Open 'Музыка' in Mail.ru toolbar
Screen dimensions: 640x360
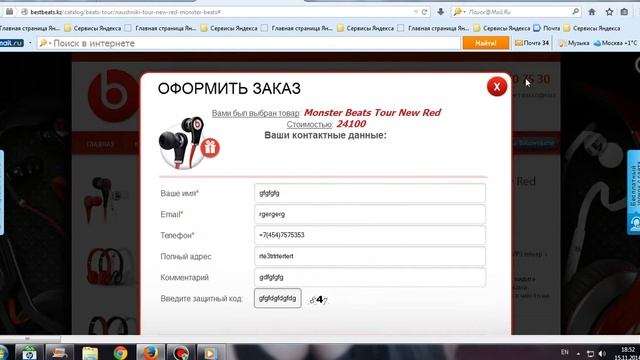[574, 43]
